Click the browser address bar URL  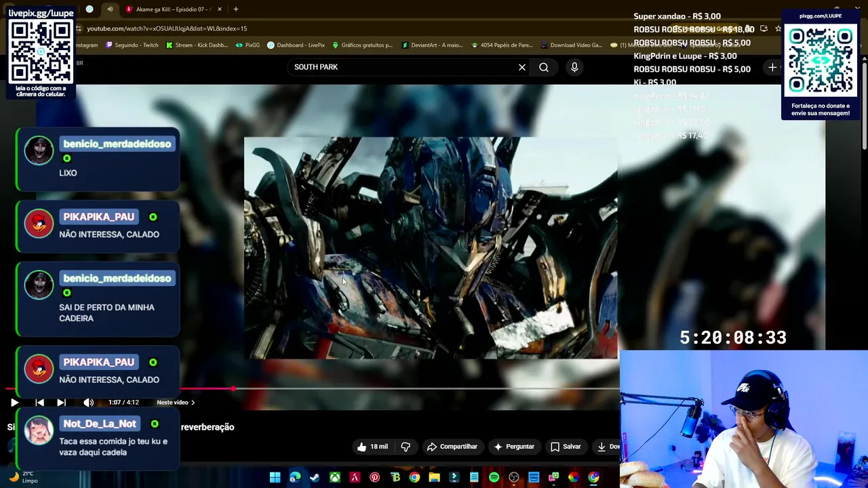tap(167, 28)
